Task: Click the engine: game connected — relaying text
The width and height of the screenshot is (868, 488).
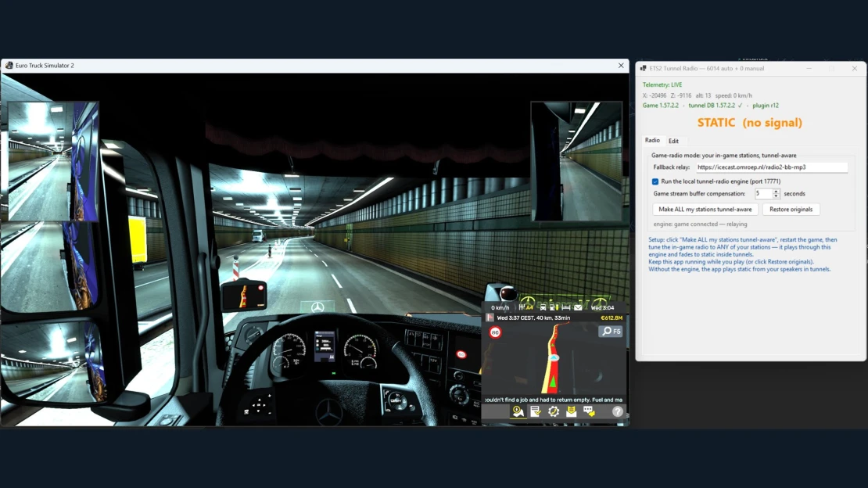Action: pyautogui.click(x=701, y=224)
